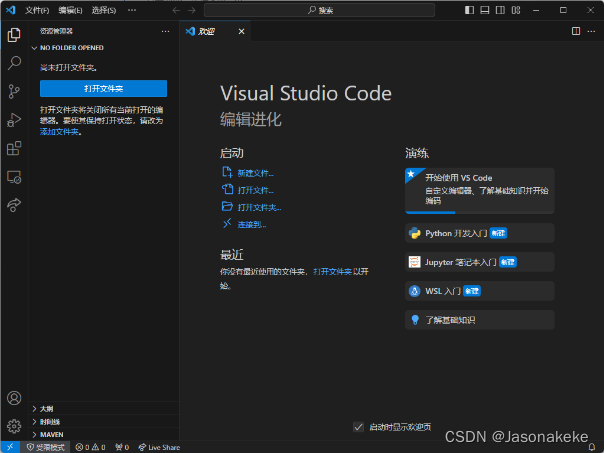Click 打开文件夹 link in the 最近 section
This screenshot has height=453, width=604.
pyautogui.click(x=332, y=272)
